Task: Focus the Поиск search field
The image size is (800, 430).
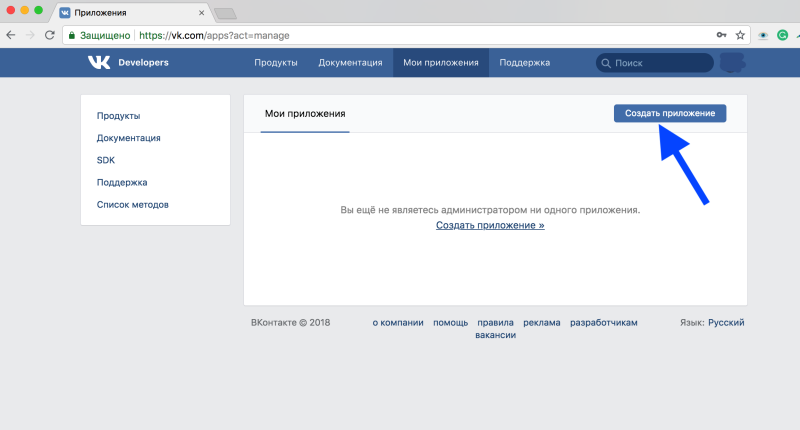Action: tap(655, 63)
